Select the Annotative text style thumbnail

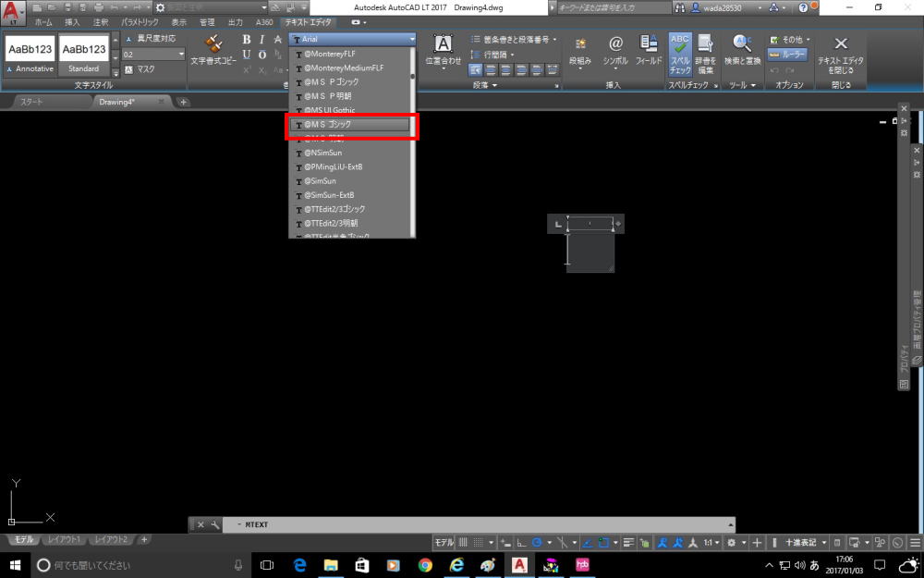pyautogui.click(x=30, y=55)
